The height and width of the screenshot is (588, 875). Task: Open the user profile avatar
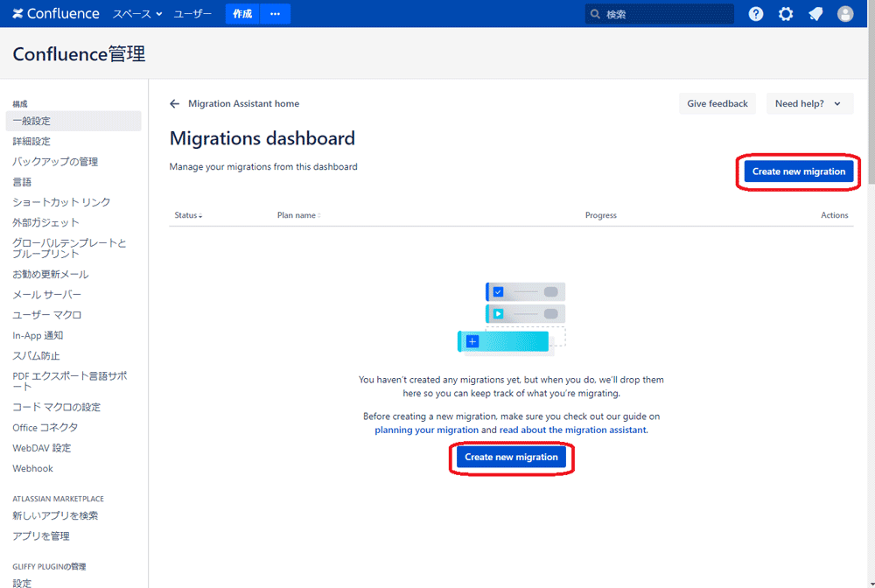(x=845, y=14)
